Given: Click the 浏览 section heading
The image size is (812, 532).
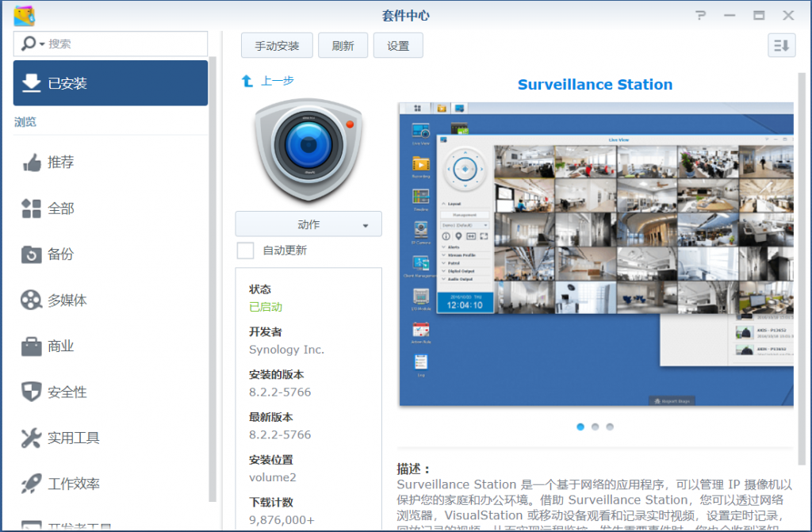Looking at the screenshot, I should (25, 122).
